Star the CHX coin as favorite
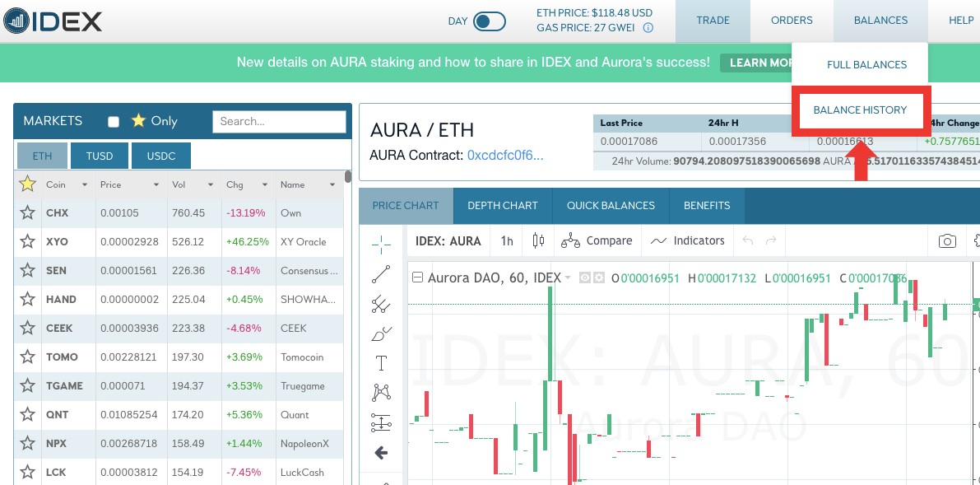The width and height of the screenshot is (980, 485). [28, 212]
